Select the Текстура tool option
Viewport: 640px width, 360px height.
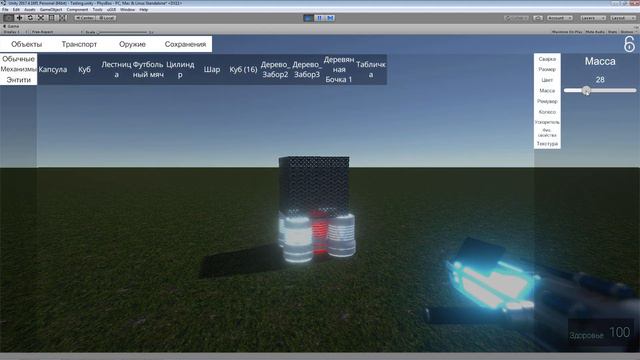pyautogui.click(x=547, y=144)
